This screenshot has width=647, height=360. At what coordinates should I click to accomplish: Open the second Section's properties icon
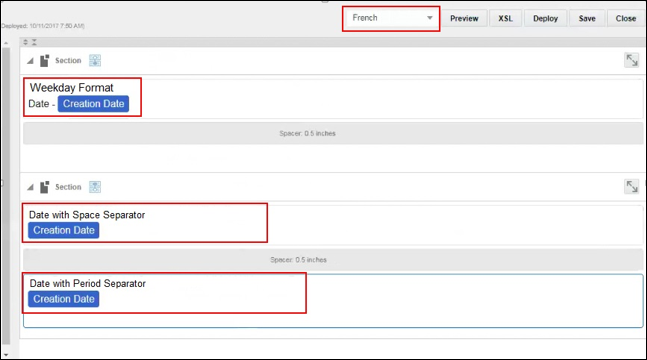[95, 187]
